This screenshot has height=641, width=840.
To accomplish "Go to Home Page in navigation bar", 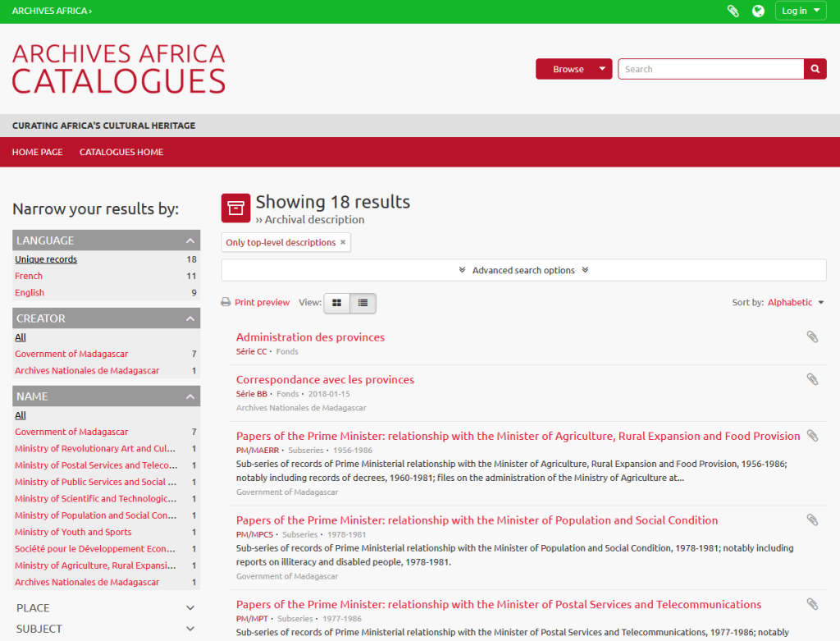I will pyautogui.click(x=38, y=152).
